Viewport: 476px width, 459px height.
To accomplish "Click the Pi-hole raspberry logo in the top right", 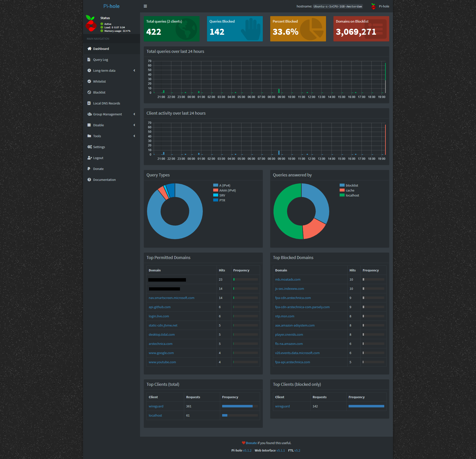I will coord(373,6).
